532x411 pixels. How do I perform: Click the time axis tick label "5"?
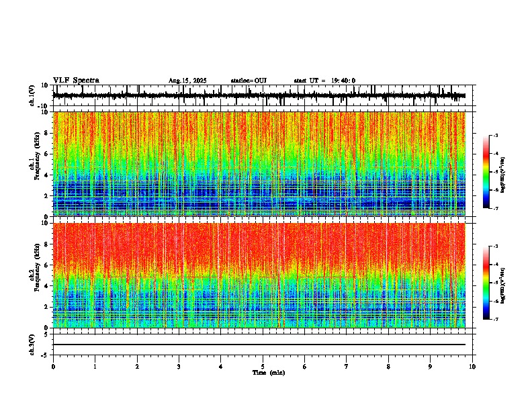(263, 367)
